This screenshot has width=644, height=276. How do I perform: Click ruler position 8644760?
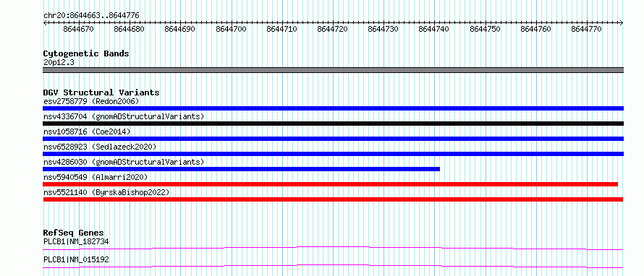536,29
